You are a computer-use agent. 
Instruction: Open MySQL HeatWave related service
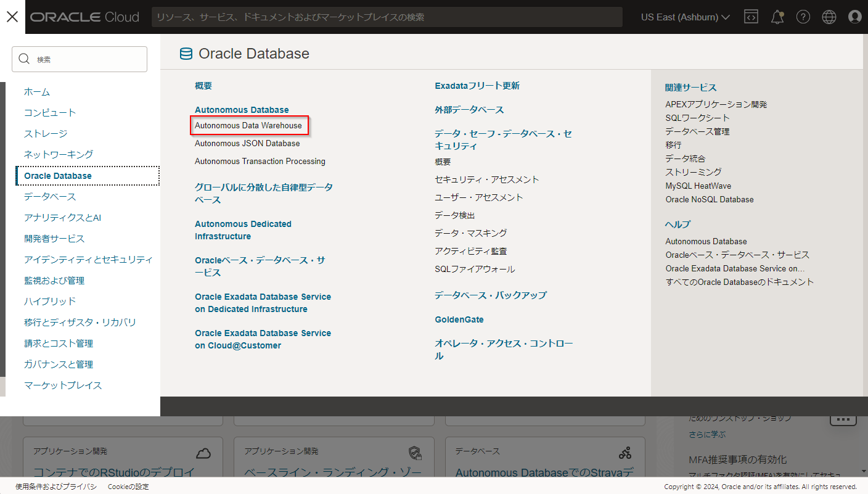coord(698,186)
